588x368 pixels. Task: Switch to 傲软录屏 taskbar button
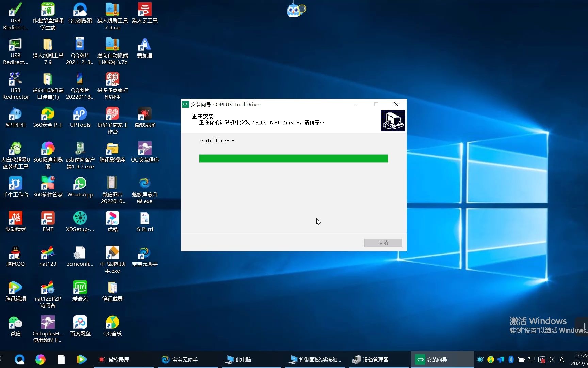coord(124,359)
